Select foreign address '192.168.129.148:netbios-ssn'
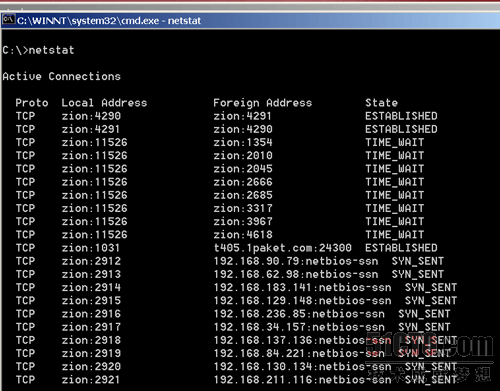 click(302, 301)
